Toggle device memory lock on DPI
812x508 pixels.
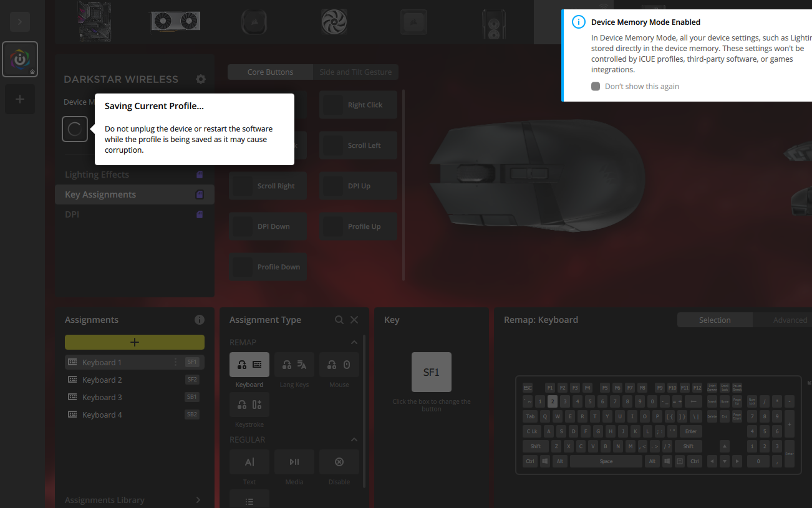point(199,214)
